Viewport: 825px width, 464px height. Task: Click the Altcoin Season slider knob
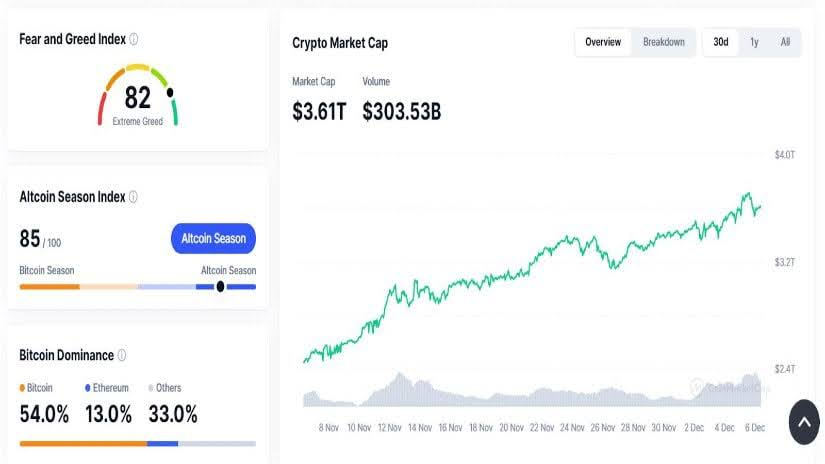220,287
